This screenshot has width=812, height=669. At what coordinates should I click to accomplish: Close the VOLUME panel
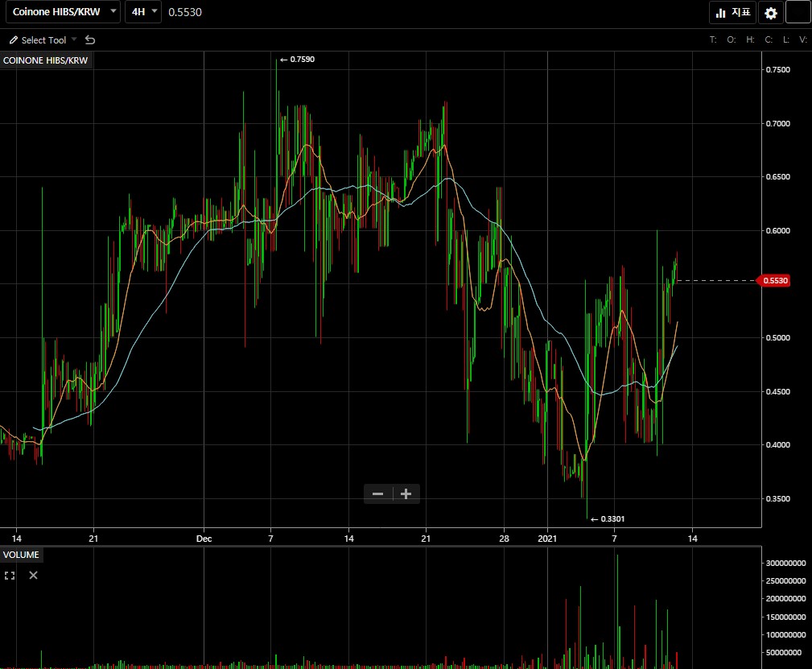pyautogui.click(x=33, y=575)
